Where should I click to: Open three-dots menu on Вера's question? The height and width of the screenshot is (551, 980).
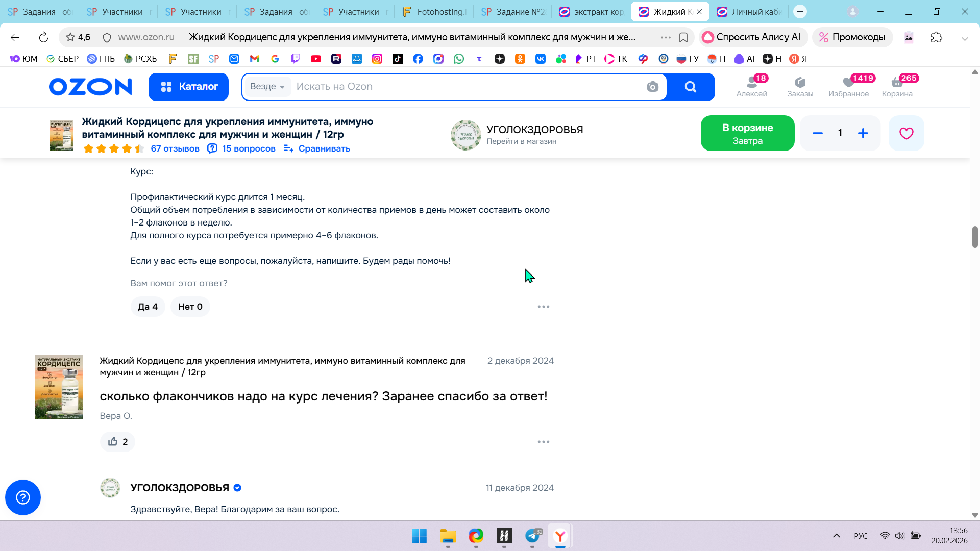coord(543,442)
